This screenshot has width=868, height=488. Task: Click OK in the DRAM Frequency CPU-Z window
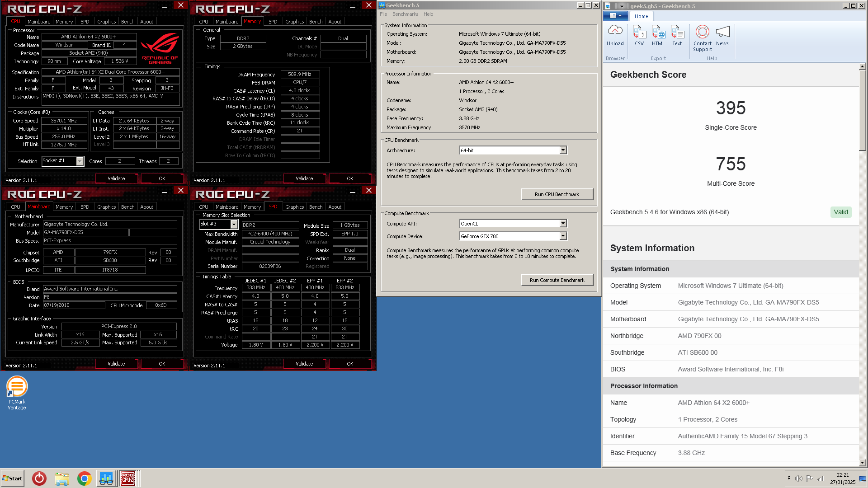(x=350, y=178)
